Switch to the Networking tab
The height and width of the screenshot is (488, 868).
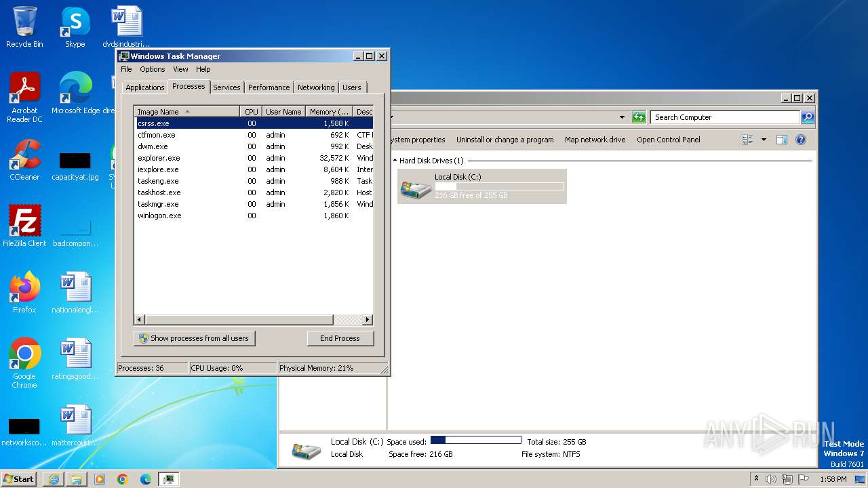(316, 87)
